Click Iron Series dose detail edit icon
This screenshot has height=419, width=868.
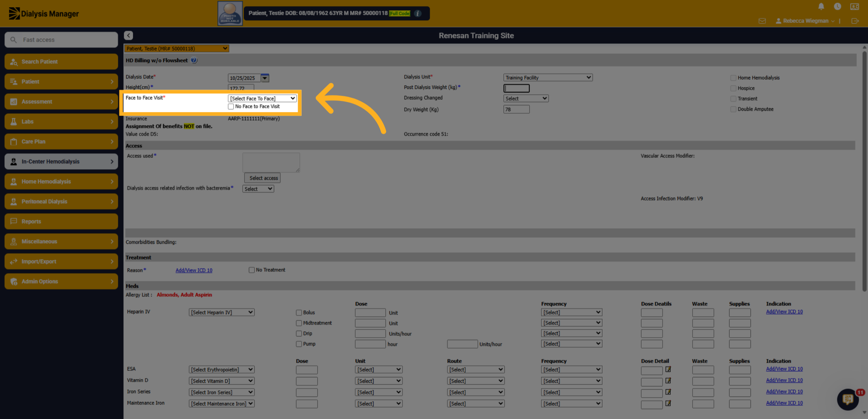click(668, 392)
